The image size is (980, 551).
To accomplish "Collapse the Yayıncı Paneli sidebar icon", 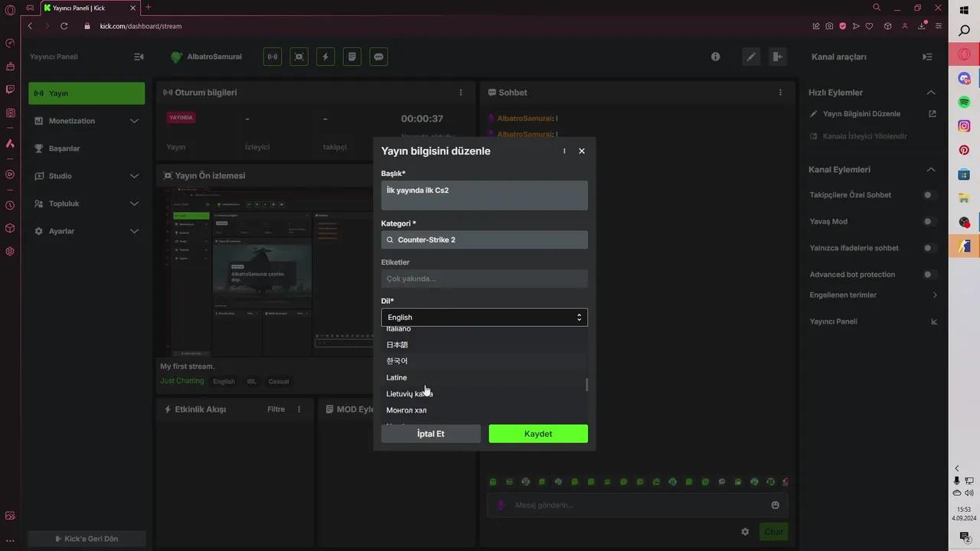I will pyautogui.click(x=139, y=57).
